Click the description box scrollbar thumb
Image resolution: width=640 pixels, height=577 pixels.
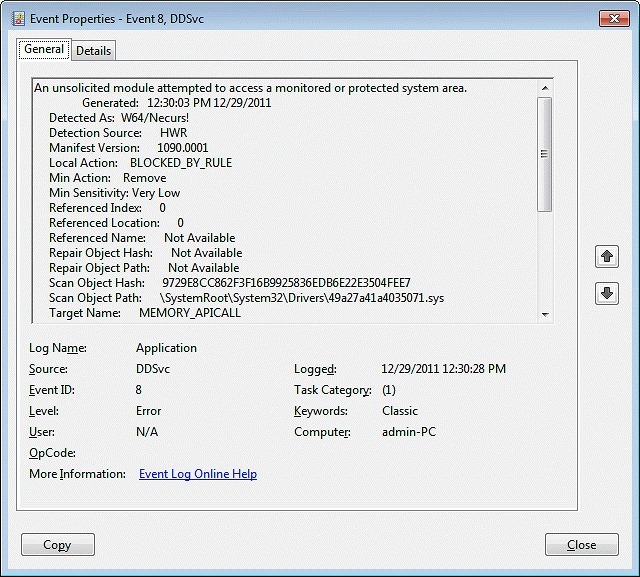click(x=545, y=155)
